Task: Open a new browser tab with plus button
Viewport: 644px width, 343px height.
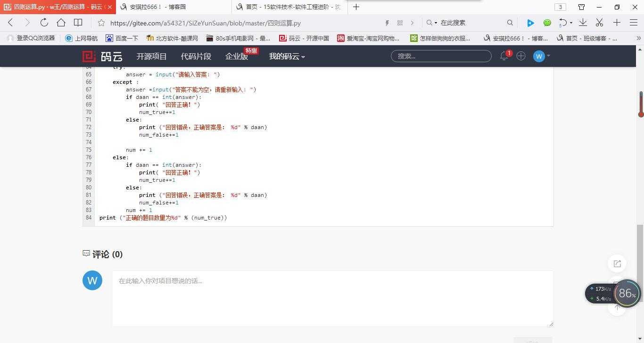Action: [356, 7]
